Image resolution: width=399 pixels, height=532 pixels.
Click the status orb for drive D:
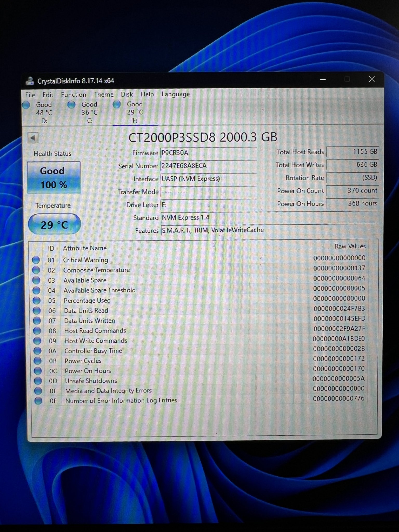[x=26, y=105]
